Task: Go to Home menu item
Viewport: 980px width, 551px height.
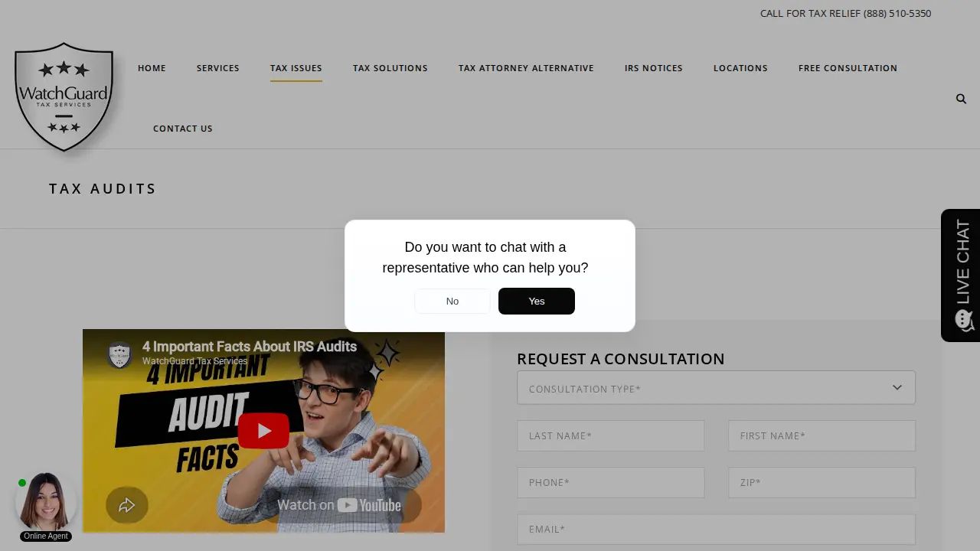Action: pos(152,68)
